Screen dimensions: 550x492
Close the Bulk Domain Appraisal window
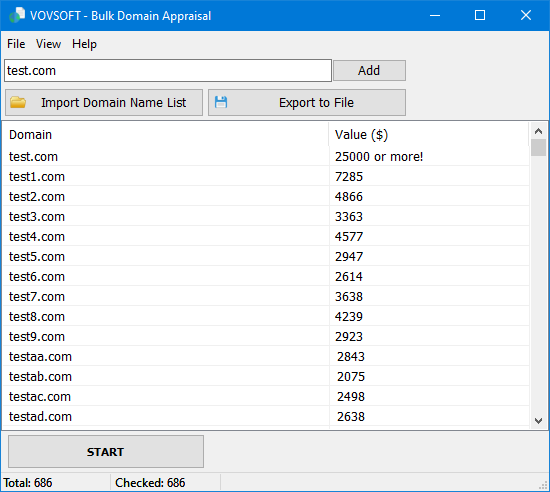pos(526,15)
